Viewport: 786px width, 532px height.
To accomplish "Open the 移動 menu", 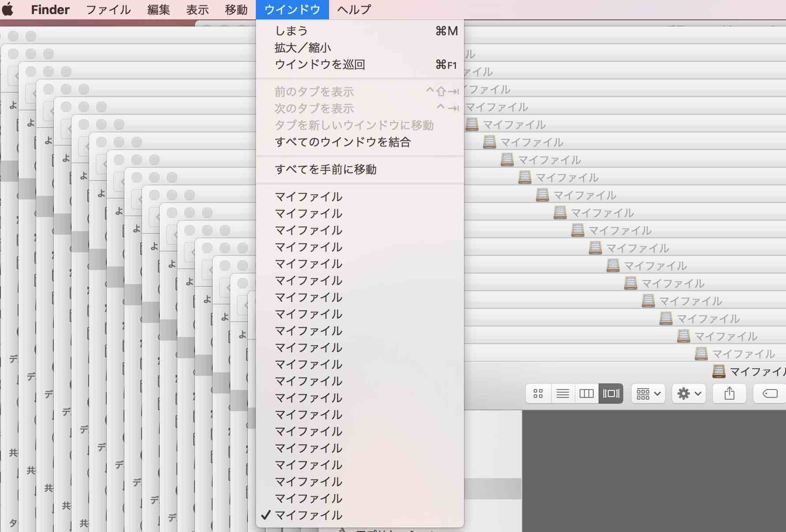I will [x=236, y=9].
